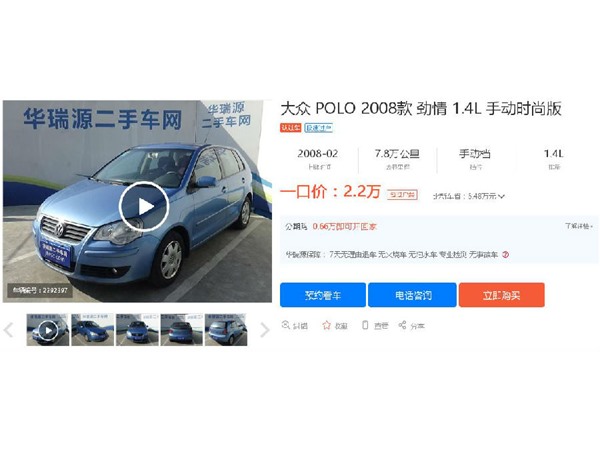Viewport: 600px width, 450px height.
Task: Click the red question mark help icon
Action: point(505,254)
